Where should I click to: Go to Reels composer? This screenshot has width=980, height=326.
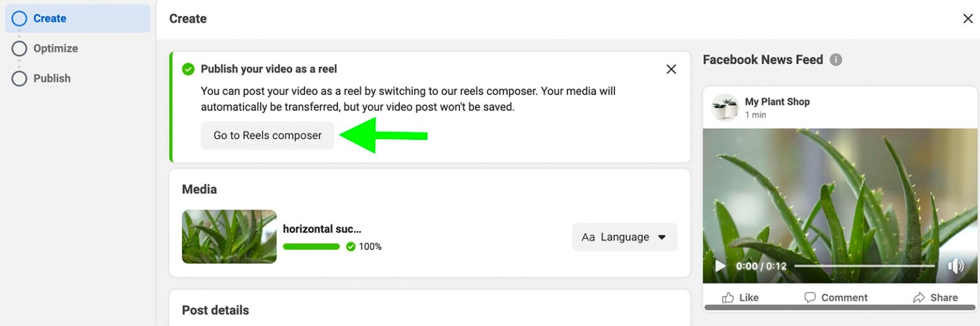coord(267,135)
